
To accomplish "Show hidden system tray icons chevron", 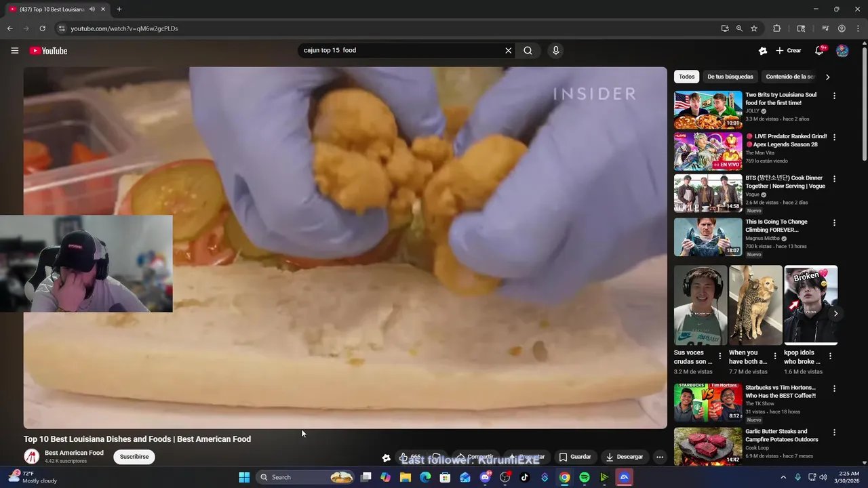I will pos(783,477).
